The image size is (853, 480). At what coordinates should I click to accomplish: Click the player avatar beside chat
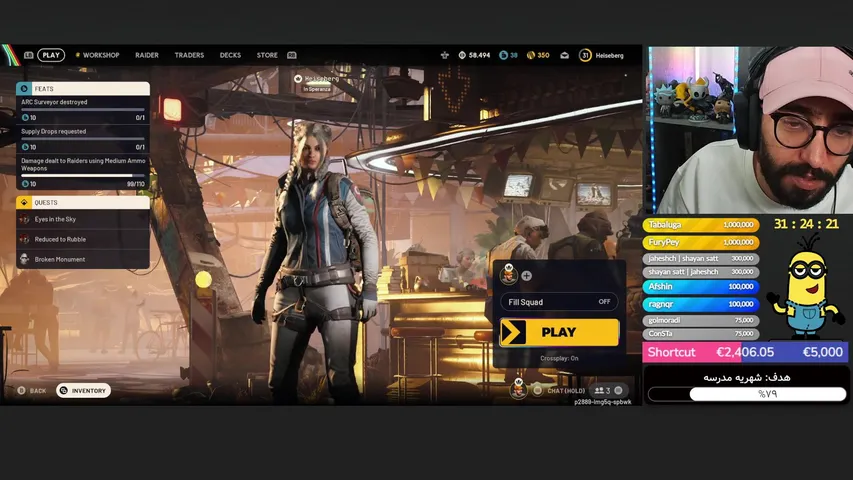518,389
